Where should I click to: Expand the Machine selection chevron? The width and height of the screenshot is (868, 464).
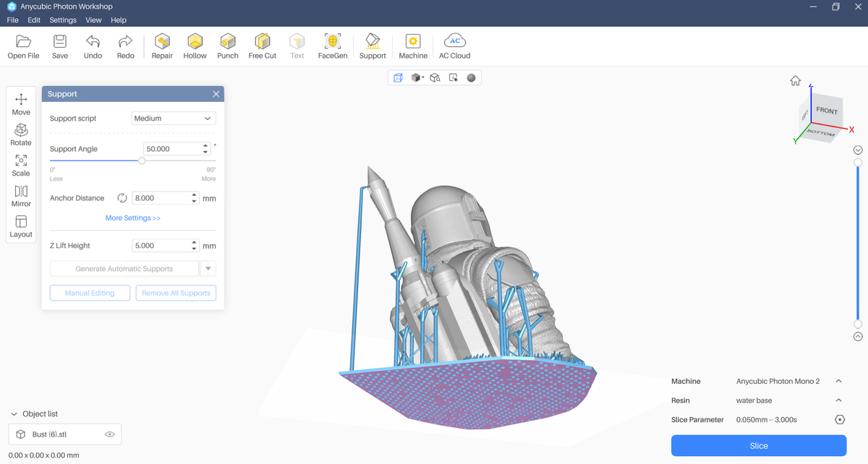coord(838,382)
